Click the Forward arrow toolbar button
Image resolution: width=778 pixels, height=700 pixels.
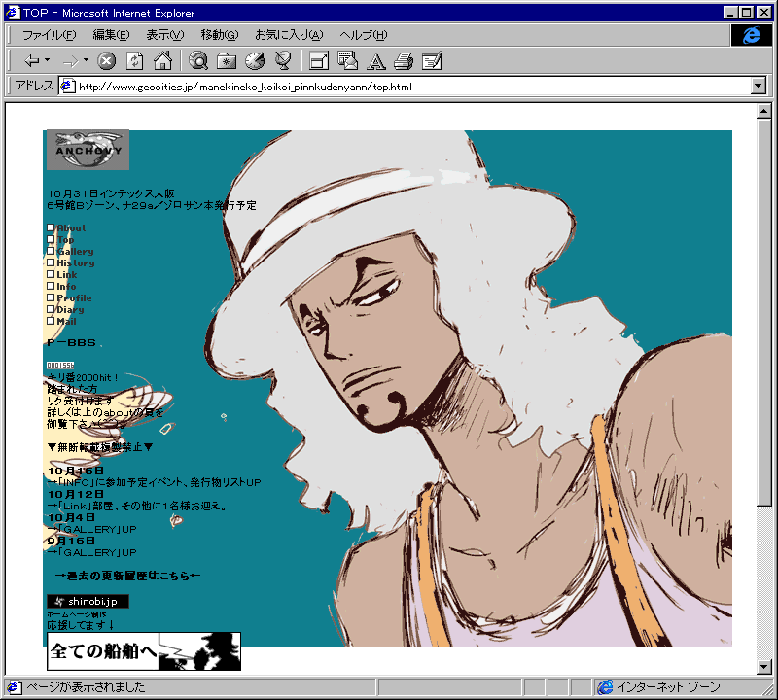tap(70, 61)
